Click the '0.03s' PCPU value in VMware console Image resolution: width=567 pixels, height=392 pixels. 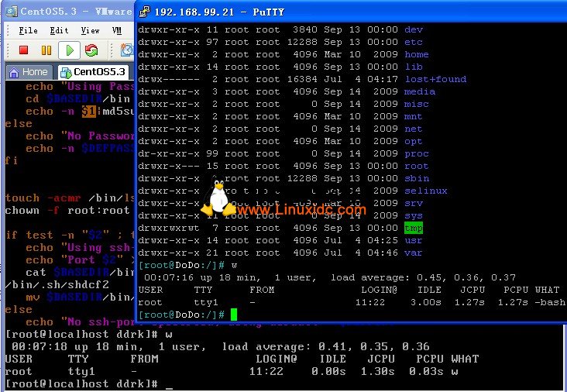(x=426, y=371)
